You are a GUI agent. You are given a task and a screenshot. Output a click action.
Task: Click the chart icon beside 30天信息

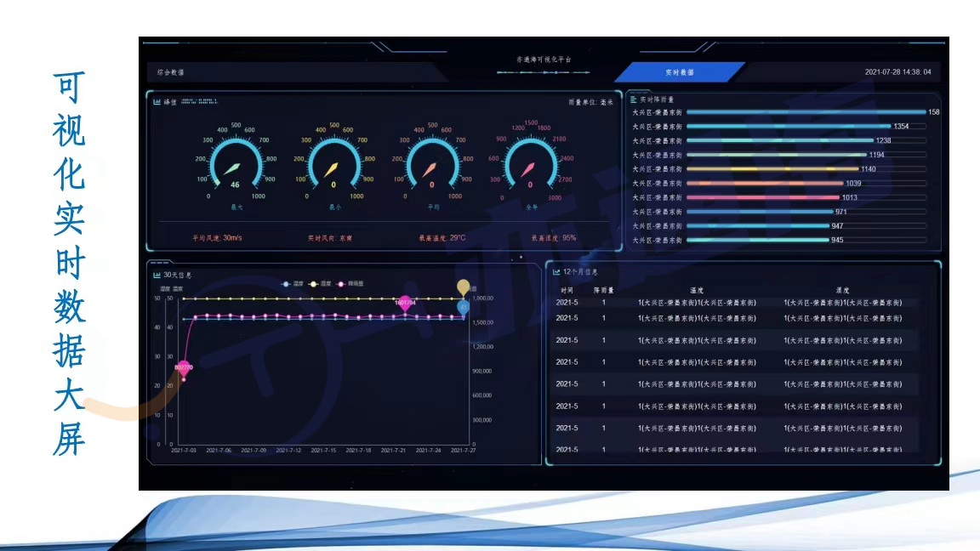157,275
